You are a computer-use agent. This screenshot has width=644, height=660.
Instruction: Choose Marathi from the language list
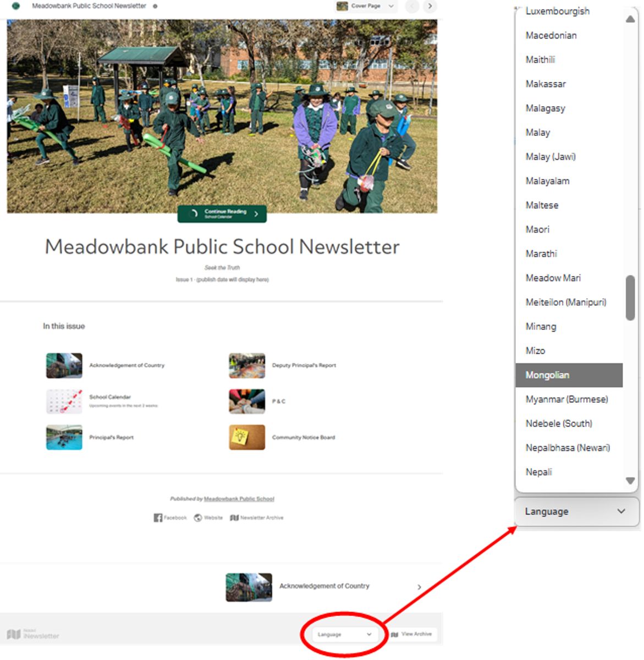pyautogui.click(x=569, y=254)
